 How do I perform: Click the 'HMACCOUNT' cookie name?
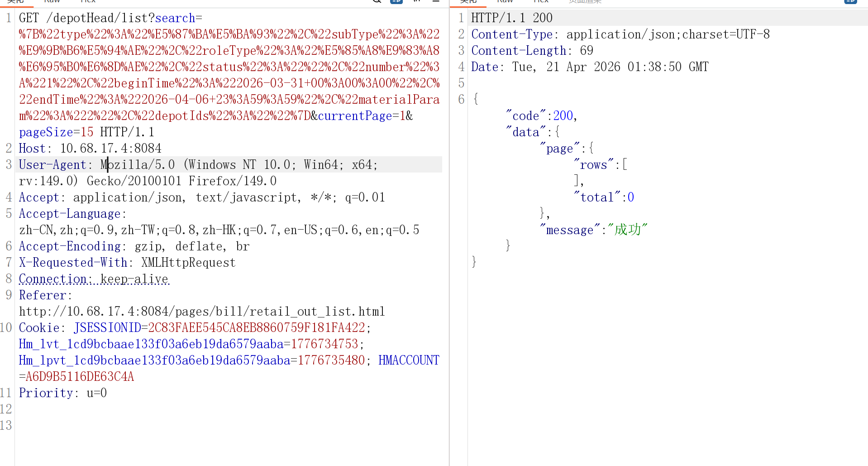click(x=409, y=360)
